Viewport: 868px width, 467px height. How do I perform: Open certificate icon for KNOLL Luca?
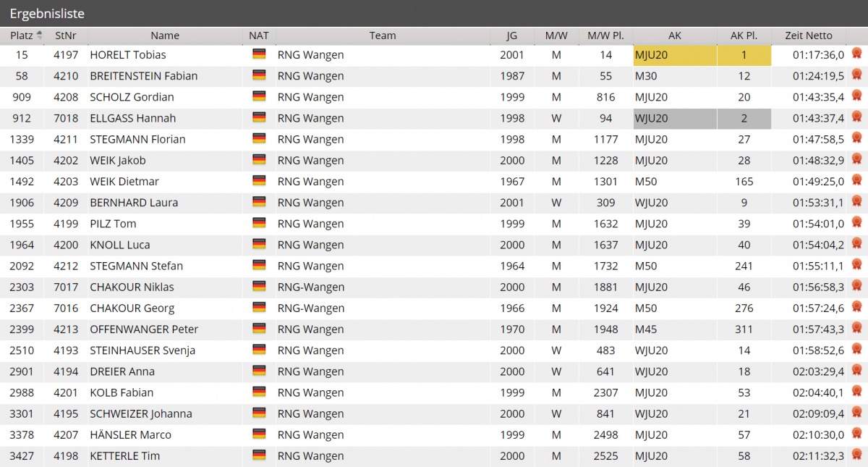point(857,243)
